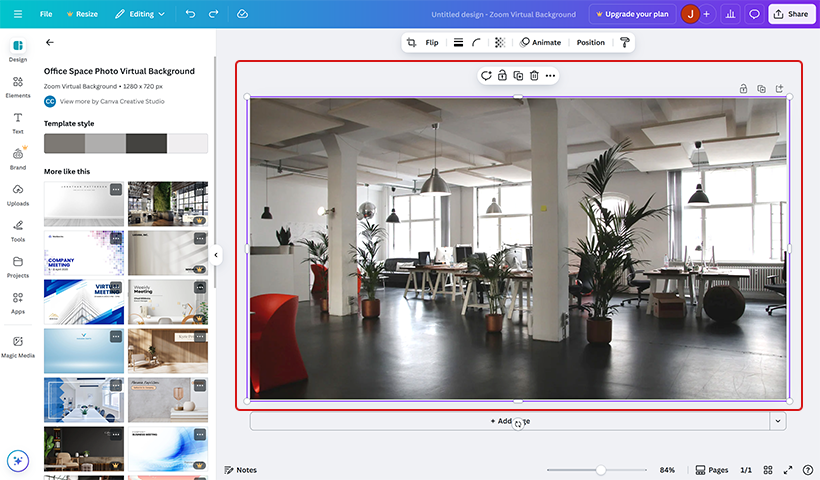This screenshot has width=820, height=480.
Task: Open the Pages view
Action: point(712,470)
